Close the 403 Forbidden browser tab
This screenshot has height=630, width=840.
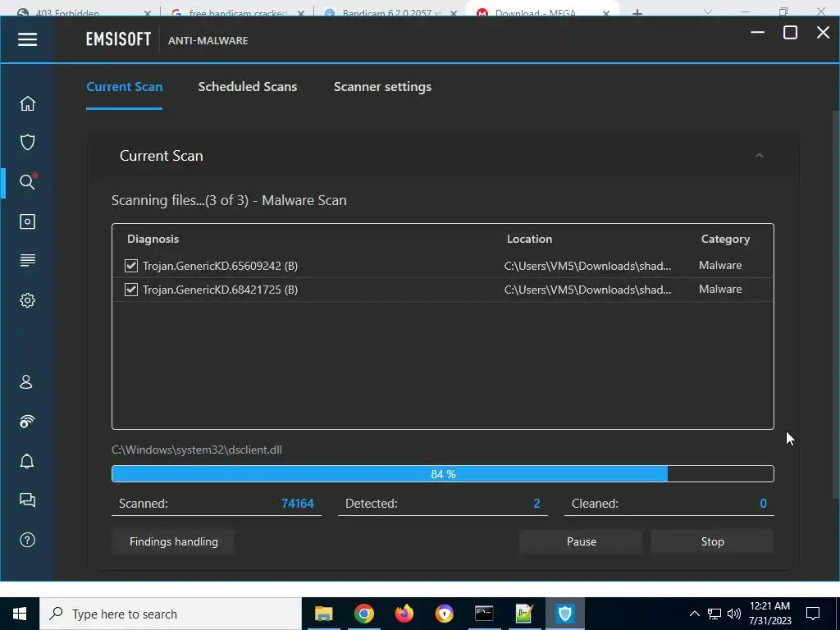tap(148, 12)
